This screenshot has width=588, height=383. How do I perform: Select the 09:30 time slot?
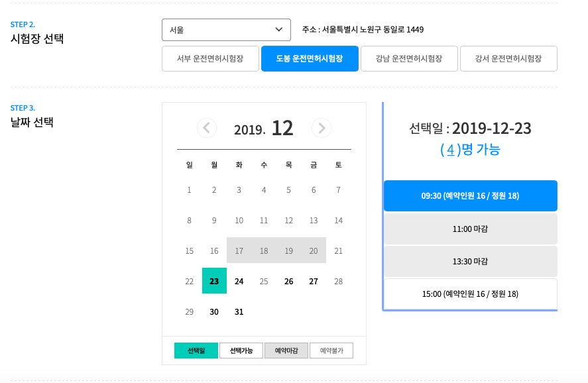(x=470, y=195)
